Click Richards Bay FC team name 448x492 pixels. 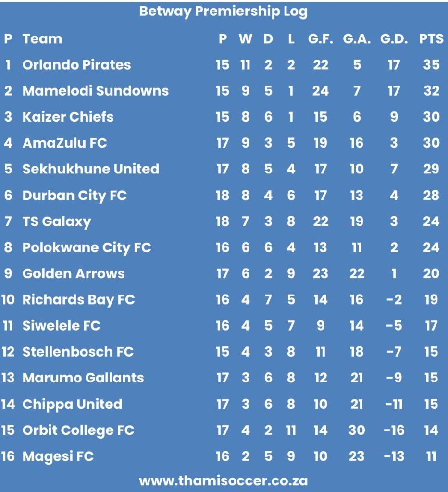[x=78, y=300]
